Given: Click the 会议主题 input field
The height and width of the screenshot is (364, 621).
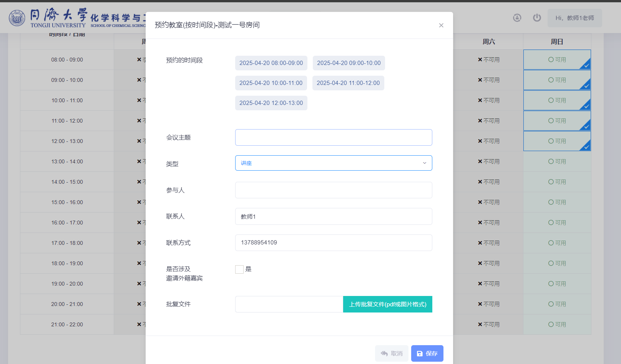Looking at the screenshot, I should [333, 138].
